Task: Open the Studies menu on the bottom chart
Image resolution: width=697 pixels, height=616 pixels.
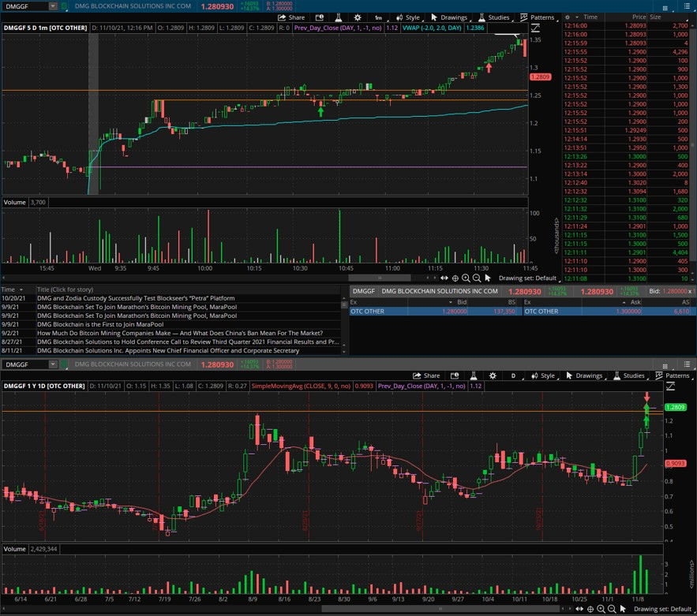Action: click(628, 376)
